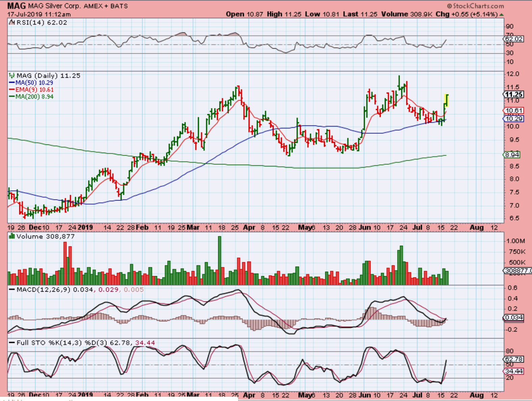Viewport: 532px width, 401px height.
Task: Click the RSI(14) legend line icon
Action: click(x=12, y=23)
